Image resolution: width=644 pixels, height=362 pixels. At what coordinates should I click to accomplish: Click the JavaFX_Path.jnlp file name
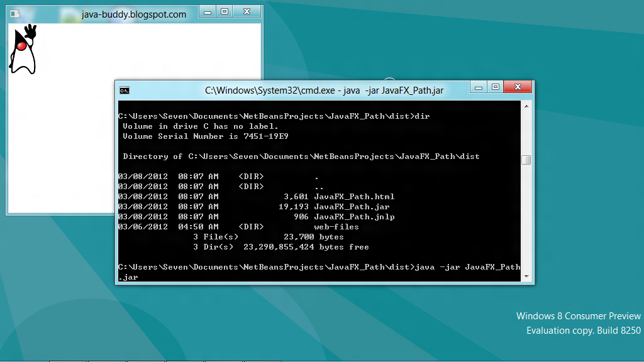(x=354, y=217)
